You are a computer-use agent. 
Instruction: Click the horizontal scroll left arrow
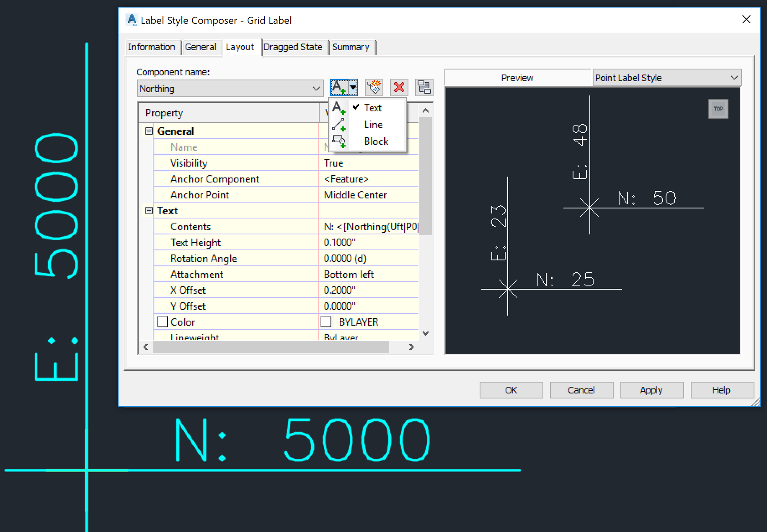click(145, 347)
